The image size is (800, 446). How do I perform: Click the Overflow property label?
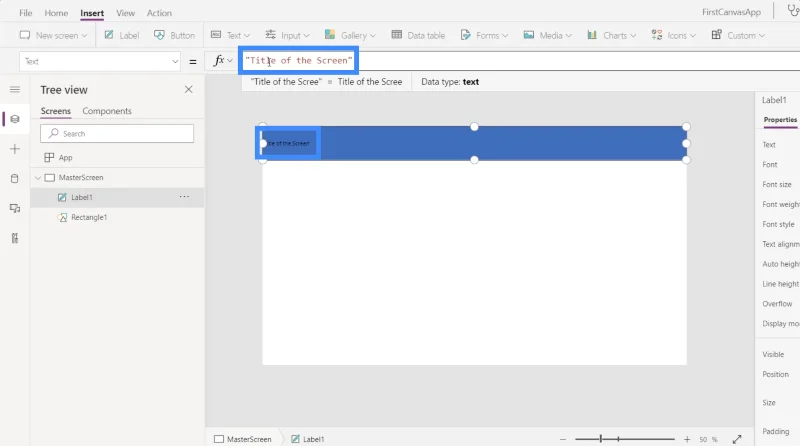pos(777,304)
